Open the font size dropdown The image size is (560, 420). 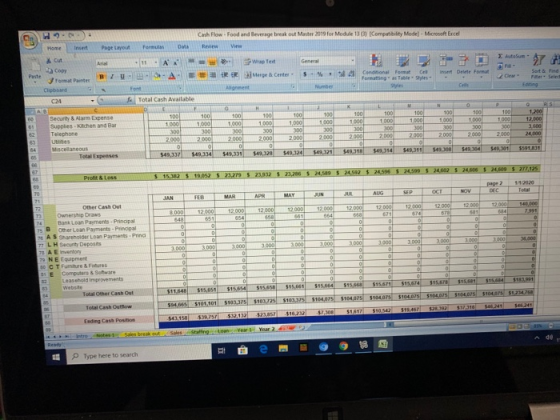pos(156,63)
